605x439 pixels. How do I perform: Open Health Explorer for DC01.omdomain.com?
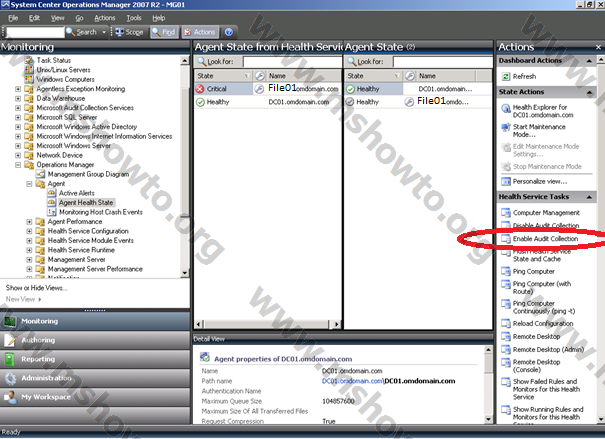542,111
